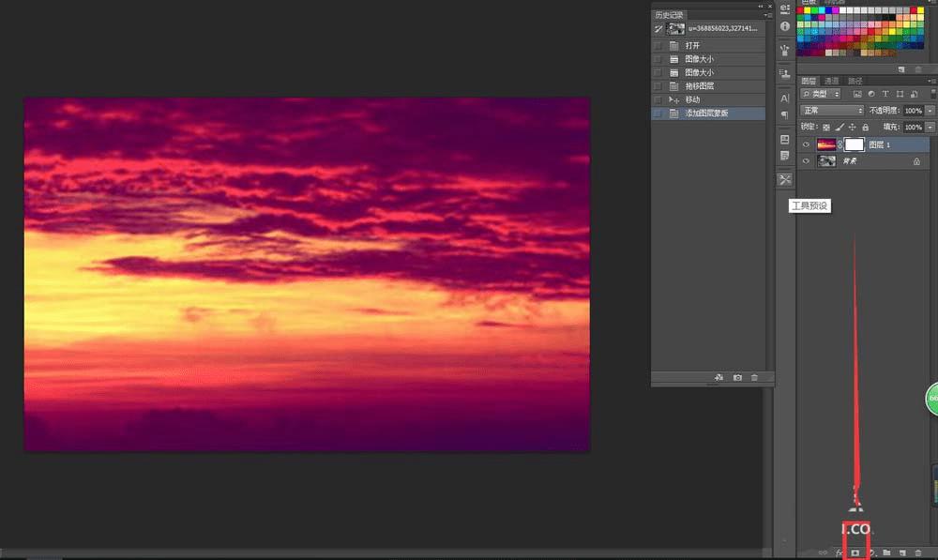Toggle lock all for the layer
The image size is (938, 560).
[866, 128]
